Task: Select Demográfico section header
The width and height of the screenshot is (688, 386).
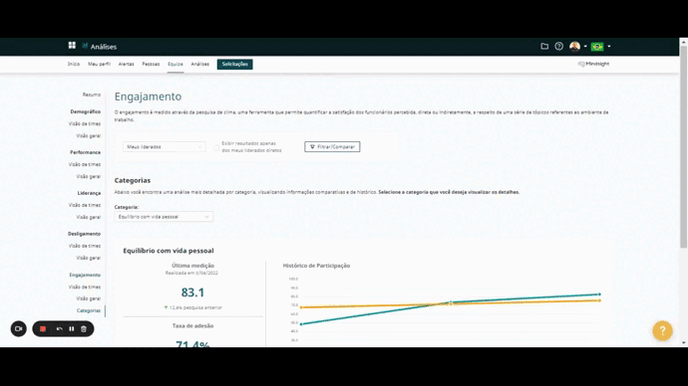Action: coord(85,112)
